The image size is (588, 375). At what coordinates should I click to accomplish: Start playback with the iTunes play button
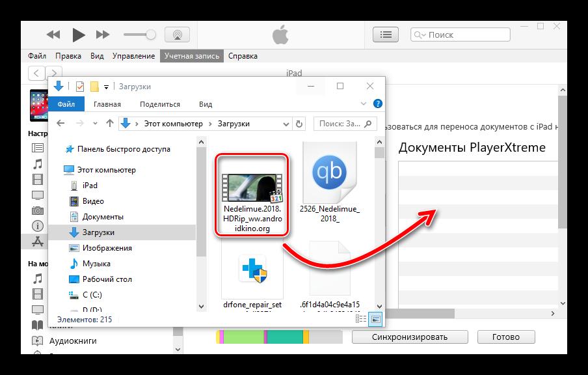point(78,35)
